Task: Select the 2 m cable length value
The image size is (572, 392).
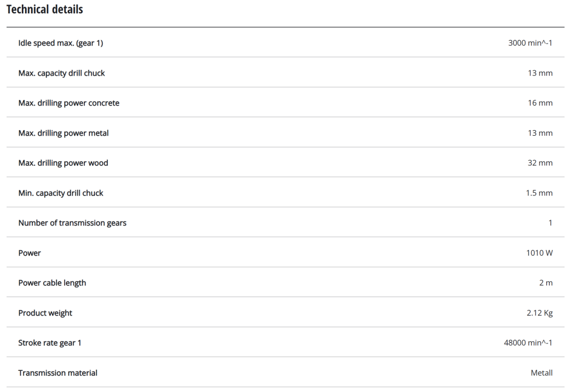Action: pos(546,283)
